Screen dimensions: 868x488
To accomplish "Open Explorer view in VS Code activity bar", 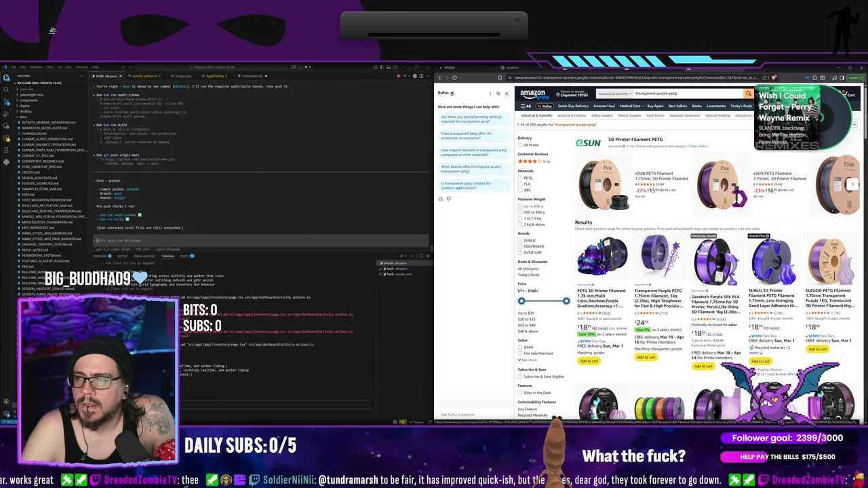I will pyautogui.click(x=6, y=77).
